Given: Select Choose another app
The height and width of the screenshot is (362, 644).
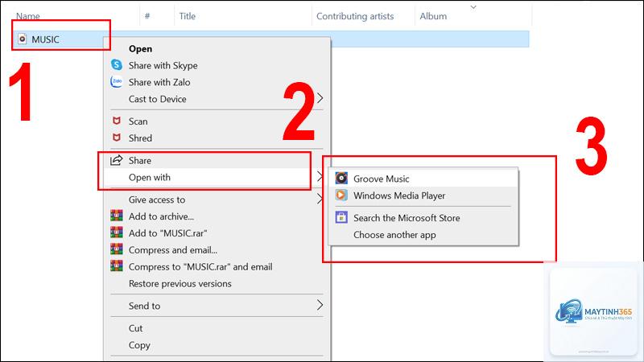Looking at the screenshot, I should point(394,235).
